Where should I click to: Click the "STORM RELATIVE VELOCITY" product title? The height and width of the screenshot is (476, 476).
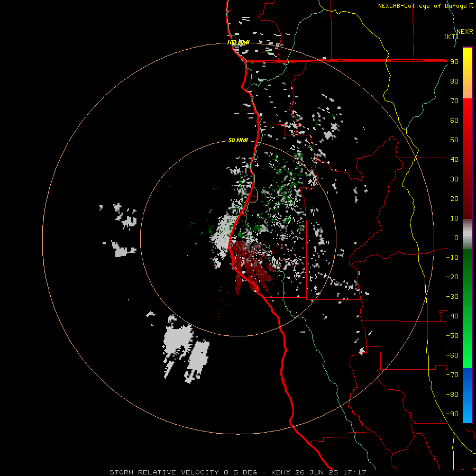(164, 472)
